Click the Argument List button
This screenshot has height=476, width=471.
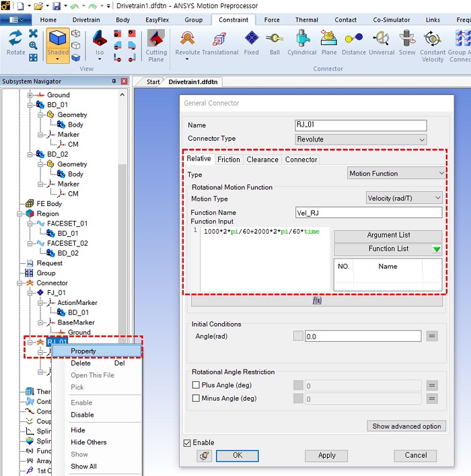pyautogui.click(x=388, y=235)
